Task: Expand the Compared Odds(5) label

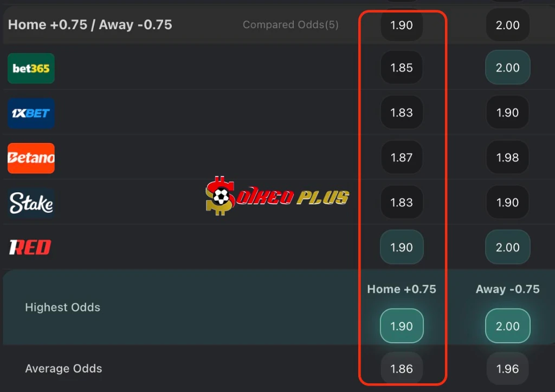Action: (x=291, y=25)
